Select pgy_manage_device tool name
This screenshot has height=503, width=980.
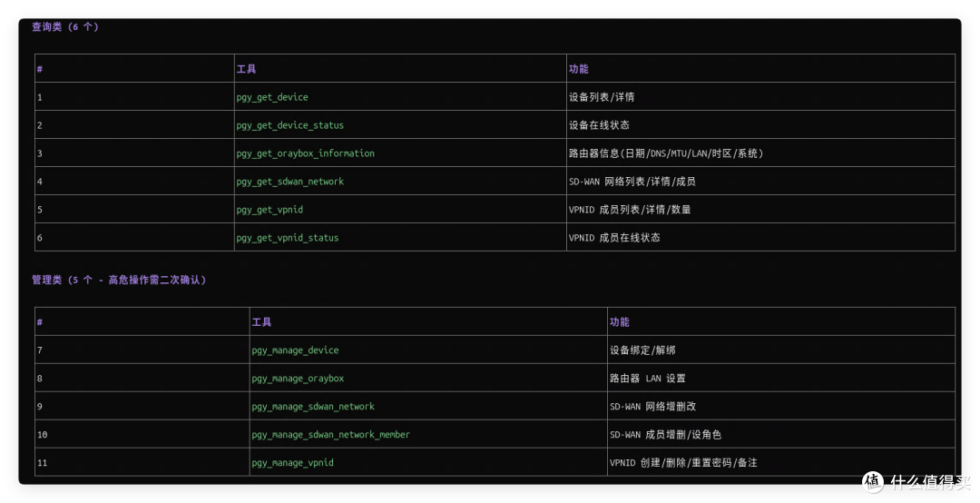[x=295, y=350]
